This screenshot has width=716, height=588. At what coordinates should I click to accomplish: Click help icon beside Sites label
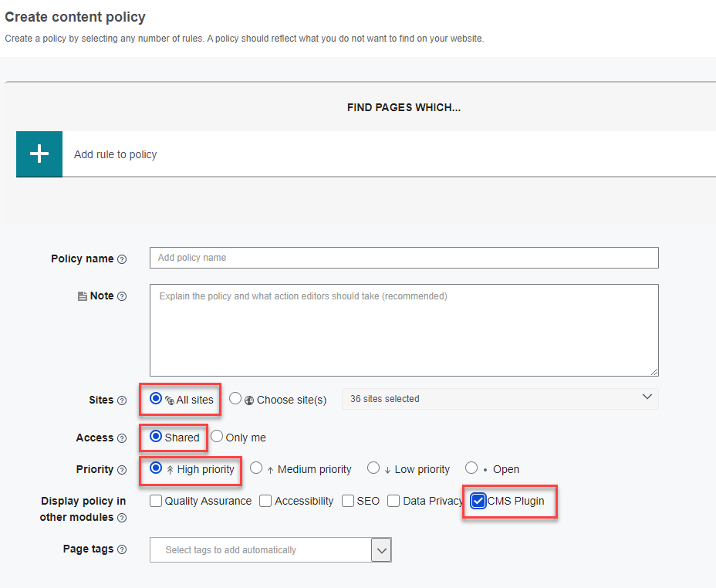(x=122, y=400)
